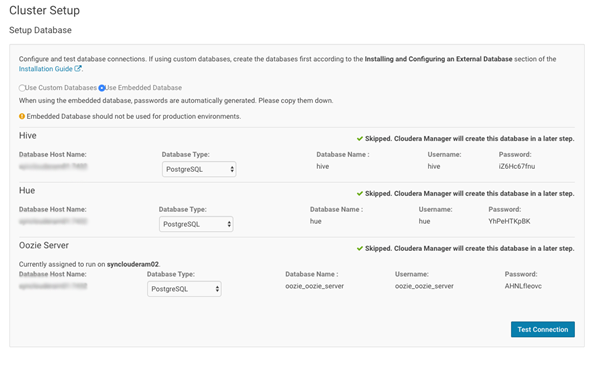Click Oozie database name oozie_oozie_server

click(314, 286)
